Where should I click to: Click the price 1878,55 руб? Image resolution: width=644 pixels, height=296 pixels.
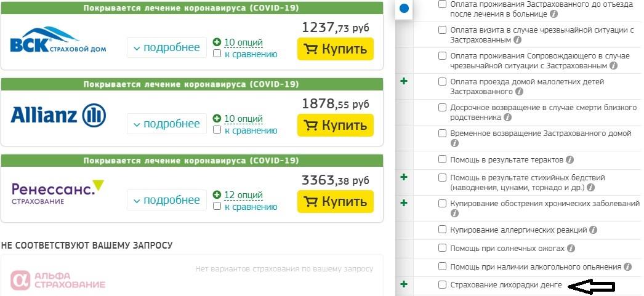[336, 104]
